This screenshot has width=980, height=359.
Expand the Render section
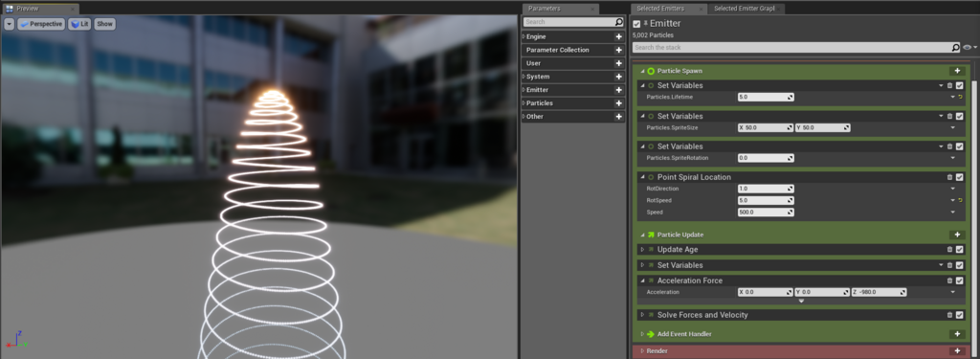click(x=642, y=351)
